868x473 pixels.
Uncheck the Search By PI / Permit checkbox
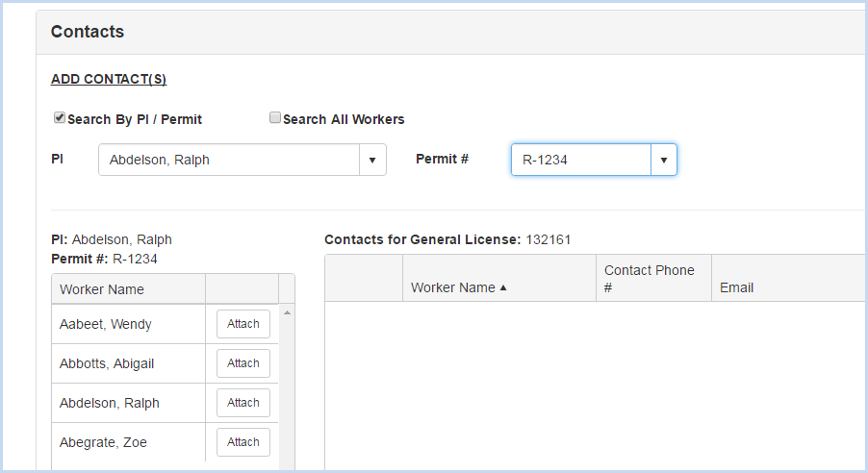point(60,117)
